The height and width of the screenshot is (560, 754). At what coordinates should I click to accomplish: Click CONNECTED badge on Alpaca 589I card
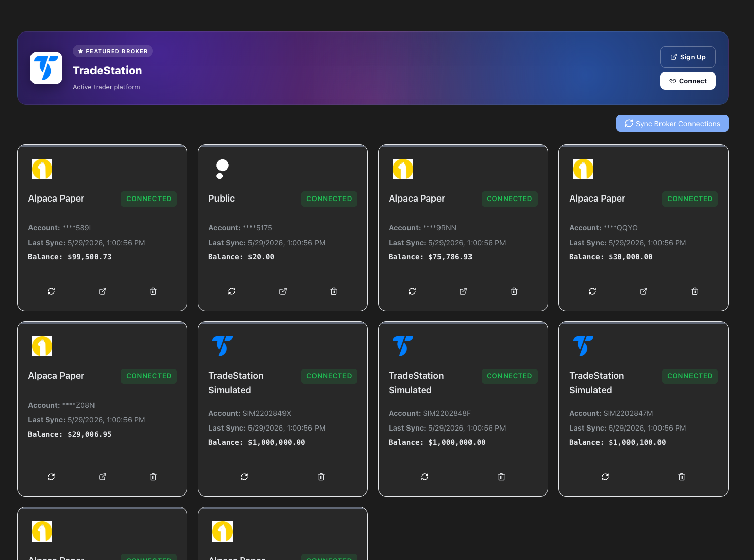click(149, 199)
